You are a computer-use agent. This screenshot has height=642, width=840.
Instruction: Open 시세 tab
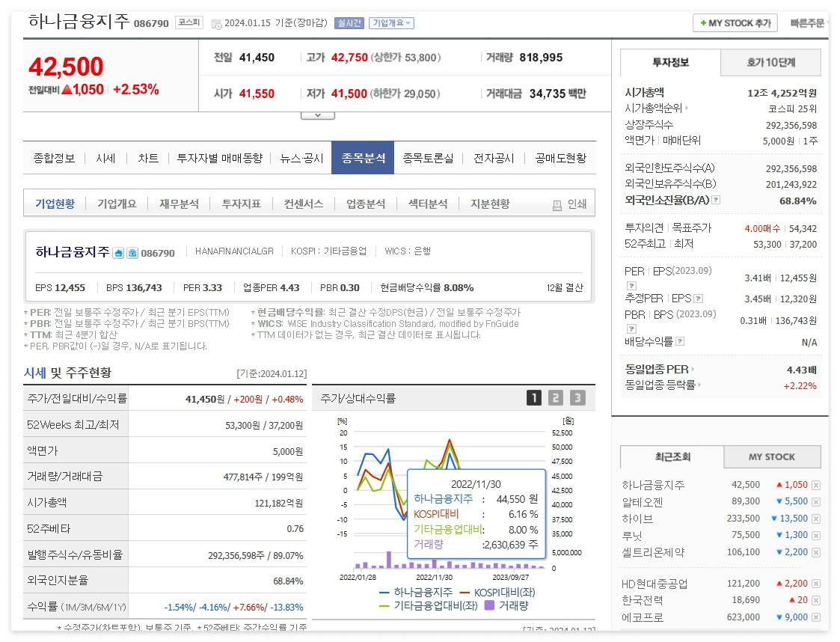[105, 158]
